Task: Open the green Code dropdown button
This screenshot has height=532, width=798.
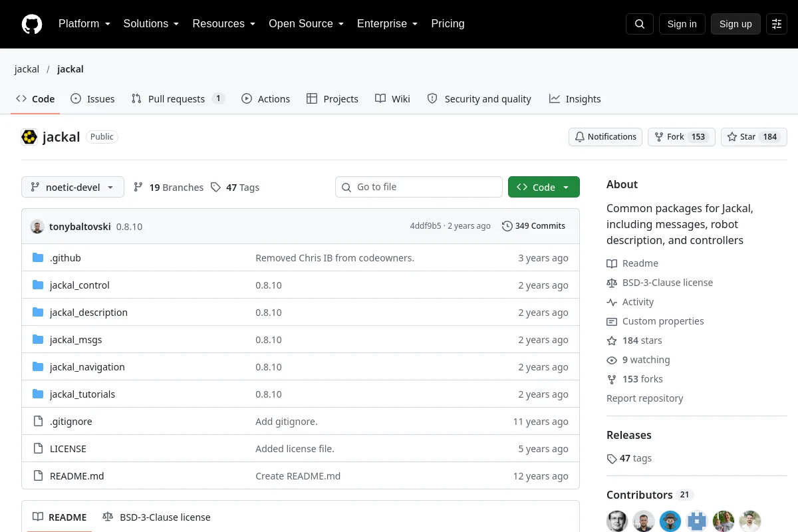Action: tap(543, 188)
